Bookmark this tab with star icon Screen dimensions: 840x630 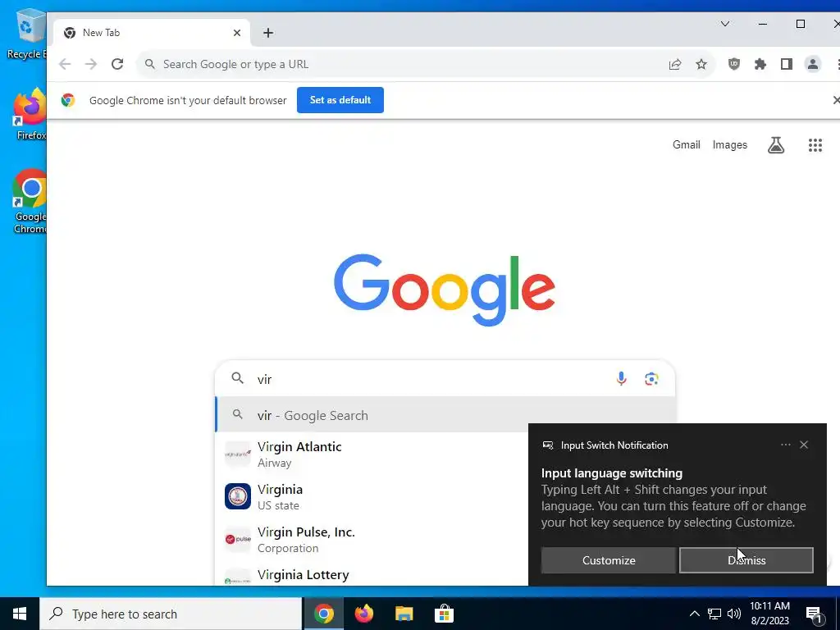click(x=701, y=64)
